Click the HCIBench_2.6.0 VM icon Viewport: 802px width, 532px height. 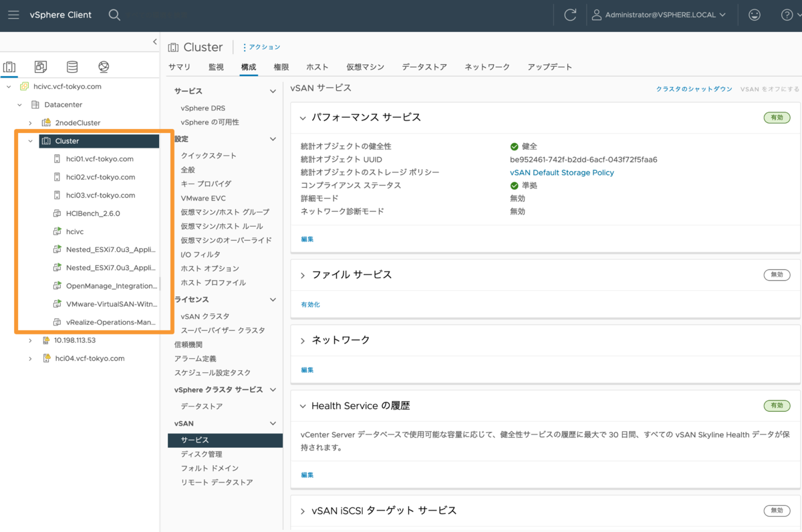[57, 213]
